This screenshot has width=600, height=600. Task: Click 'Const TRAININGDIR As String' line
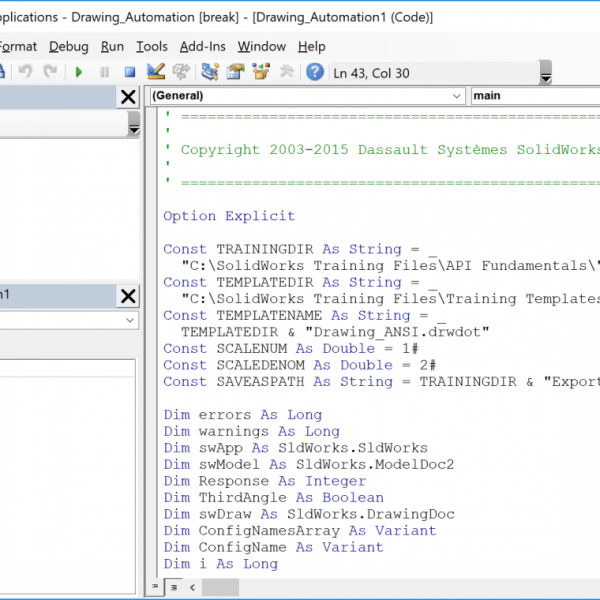pos(300,249)
